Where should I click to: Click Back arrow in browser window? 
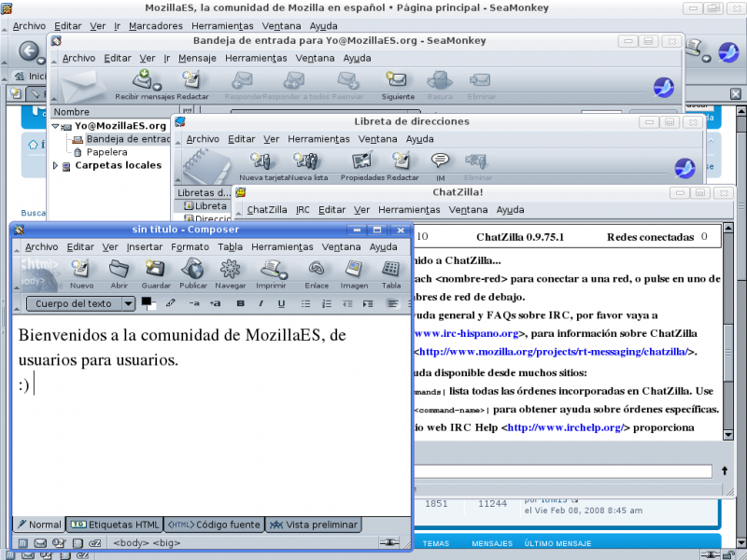[x=28, y=50]
